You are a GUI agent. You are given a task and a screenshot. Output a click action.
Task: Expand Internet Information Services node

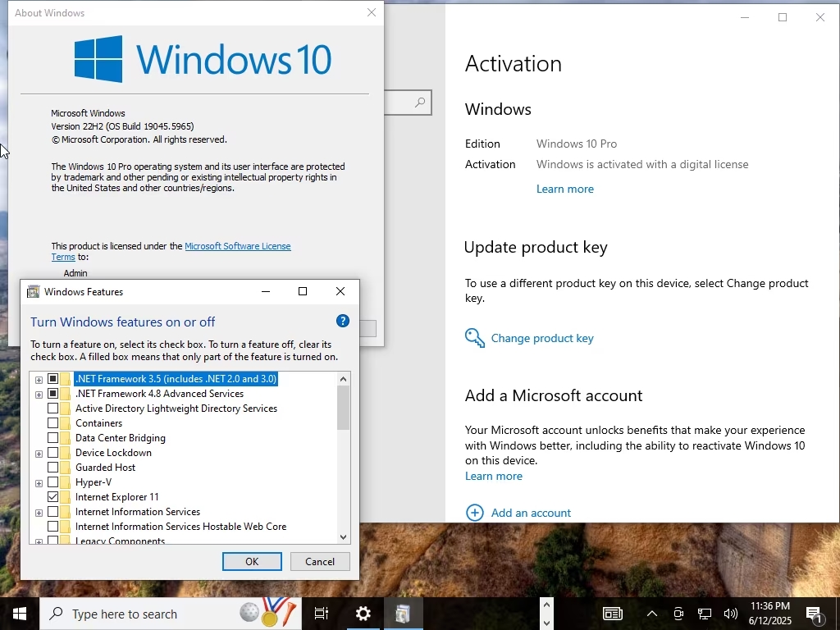pos(39,513)
